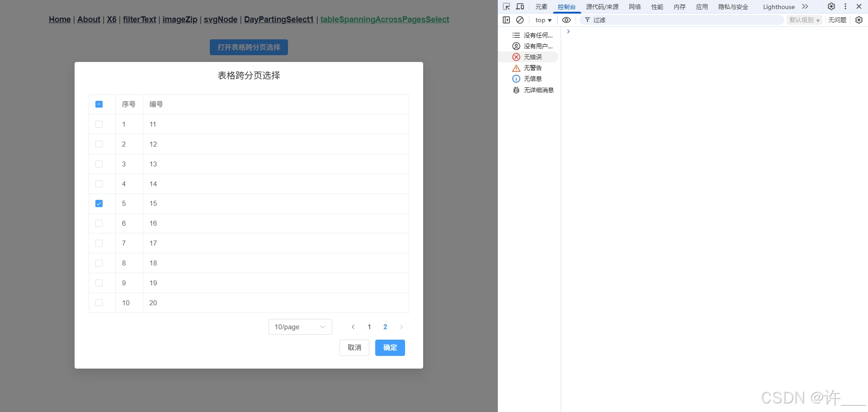Check the row with number 14
868x412 pixels.
[99, 184]
